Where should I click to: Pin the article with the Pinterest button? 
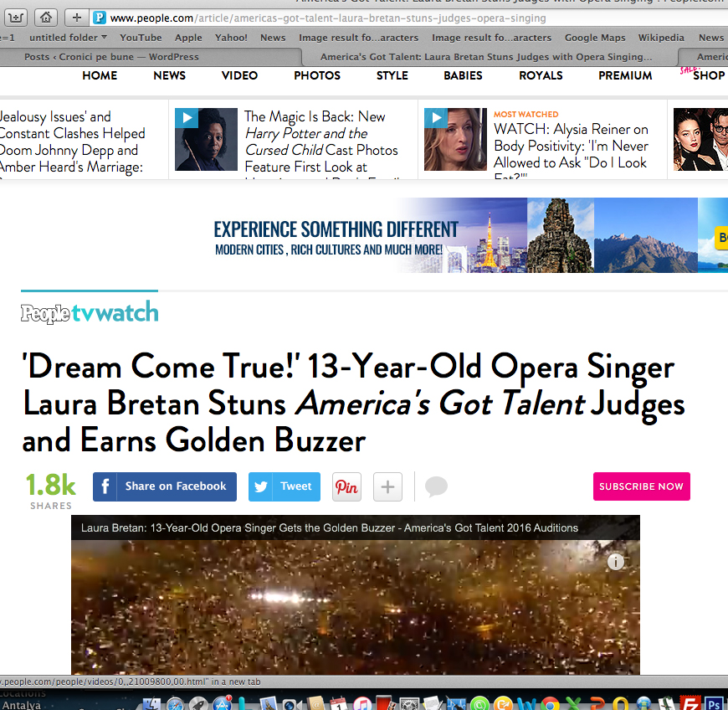coord(346,486)
